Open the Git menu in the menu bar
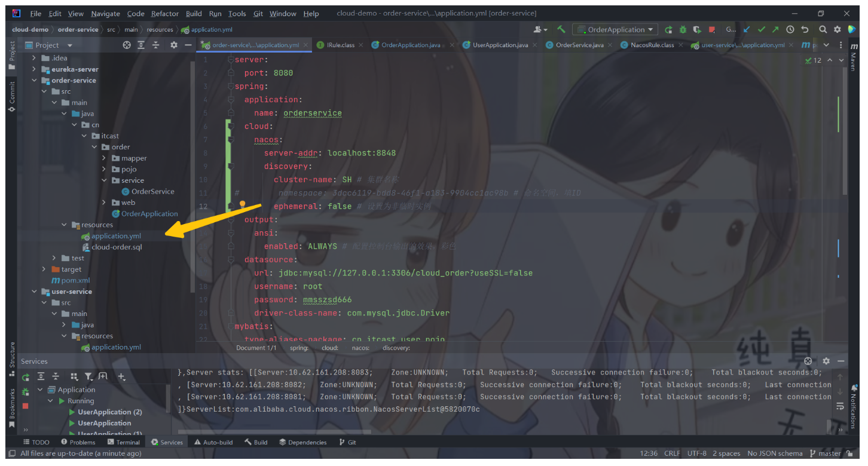This screenshot has width=868, height=466. point(258,13)
